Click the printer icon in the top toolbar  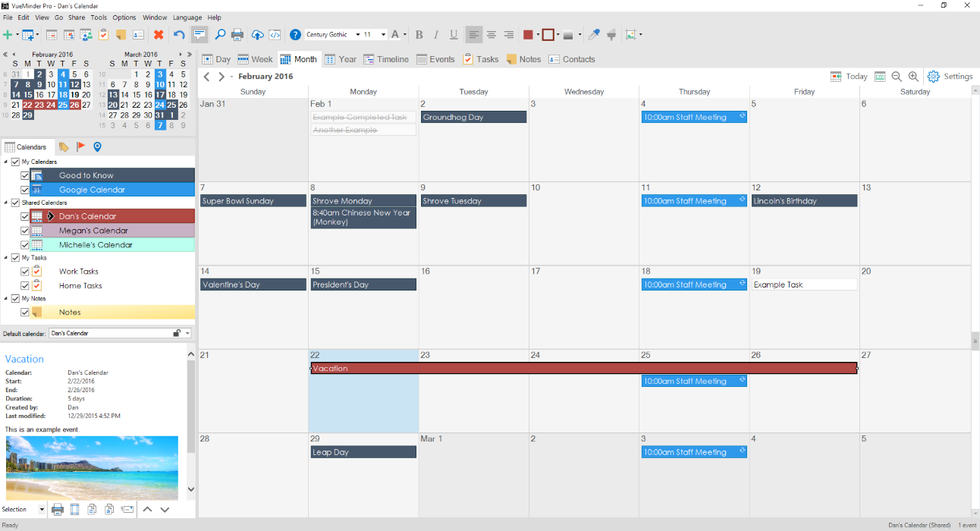237,35
